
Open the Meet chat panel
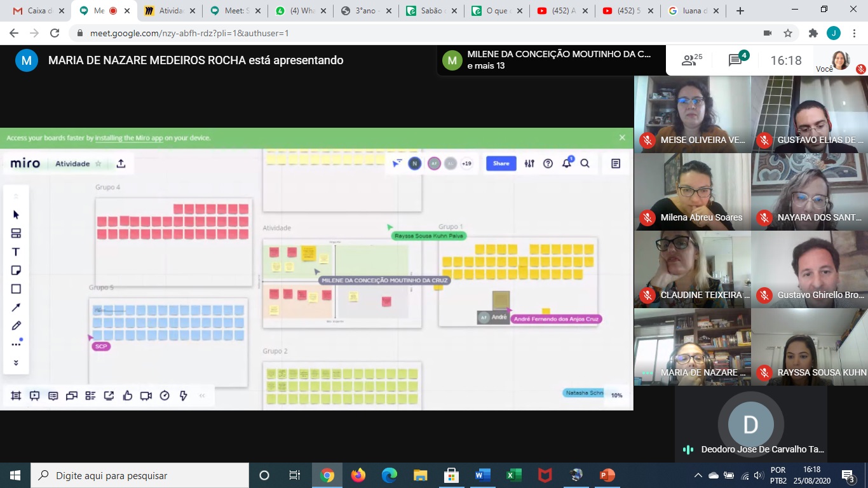point(738,59)
